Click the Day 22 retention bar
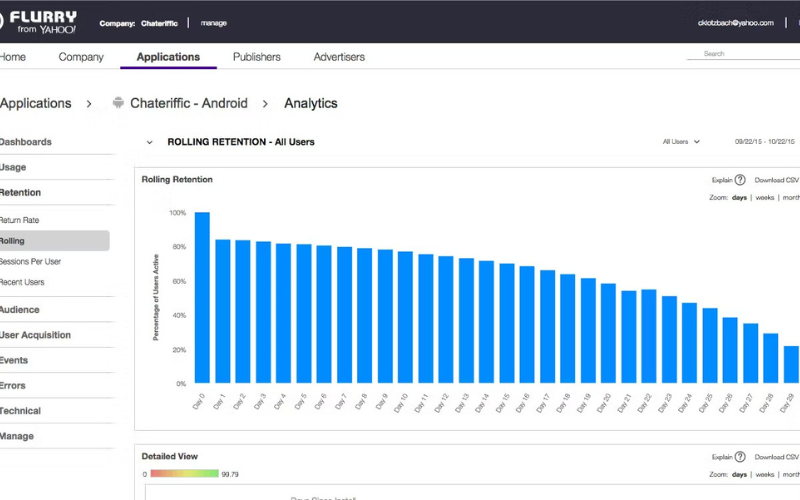The height and width of the screenshot is (500, 800). 648,336
